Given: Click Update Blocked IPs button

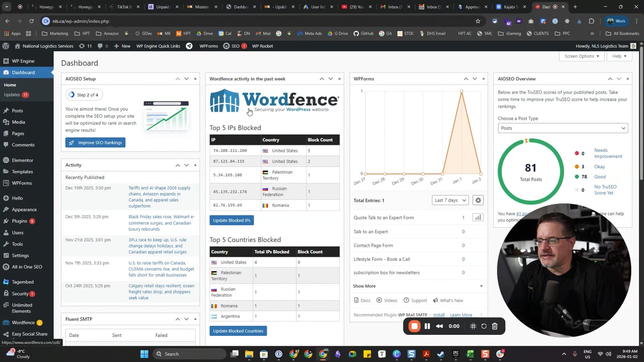Looking at the screenshot, I should click(231, 220).
